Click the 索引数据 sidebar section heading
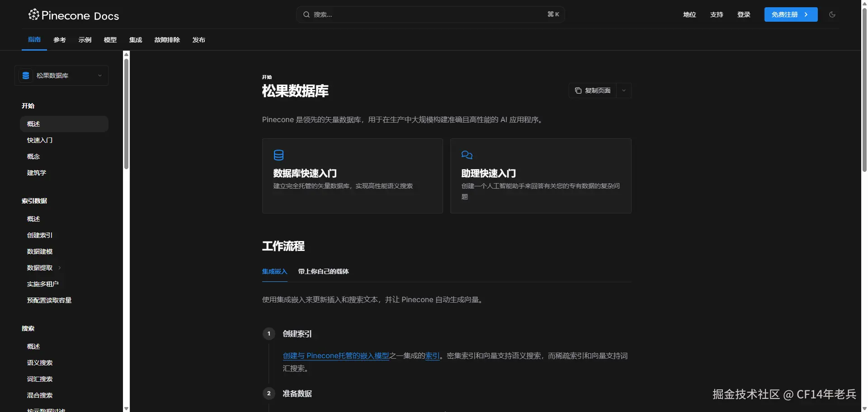 34,201
